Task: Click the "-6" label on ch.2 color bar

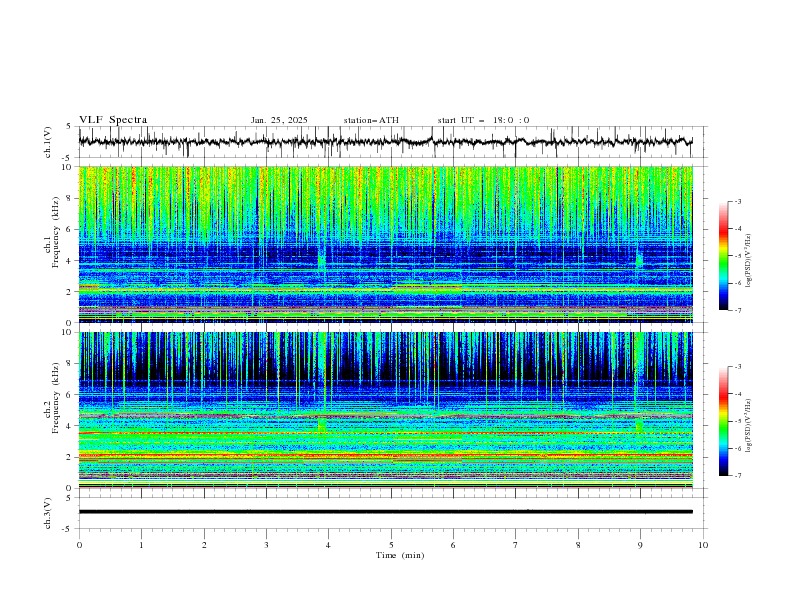Action: click(x=738, y=448)
